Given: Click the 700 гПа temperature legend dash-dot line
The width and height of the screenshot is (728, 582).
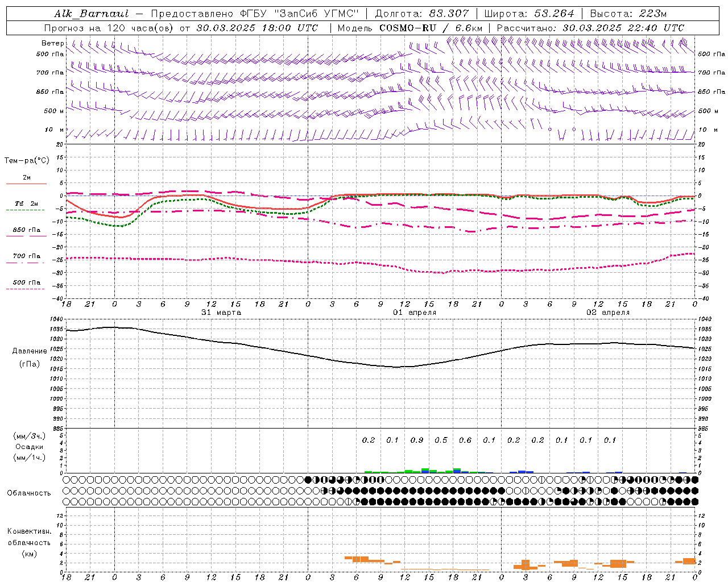Looking at the screenshot, I should (x=26, y=263).
